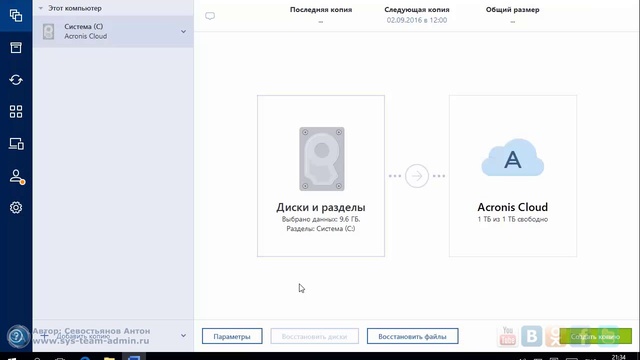Click the Следующая копия date 02.09.2016
The height and width of the screenshot is (360, 640).
(x=417, y=20)
